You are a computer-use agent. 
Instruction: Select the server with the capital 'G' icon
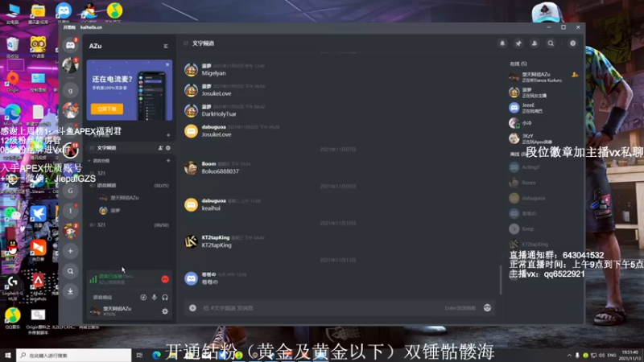(x=70, y=191)
